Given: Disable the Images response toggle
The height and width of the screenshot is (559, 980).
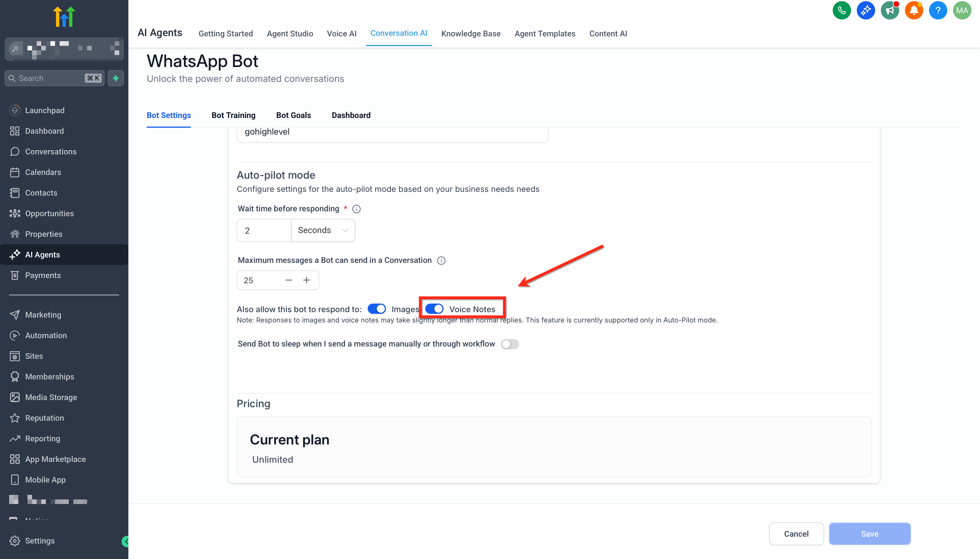Looking at the screenshot, I should click(x=377, y=309).
